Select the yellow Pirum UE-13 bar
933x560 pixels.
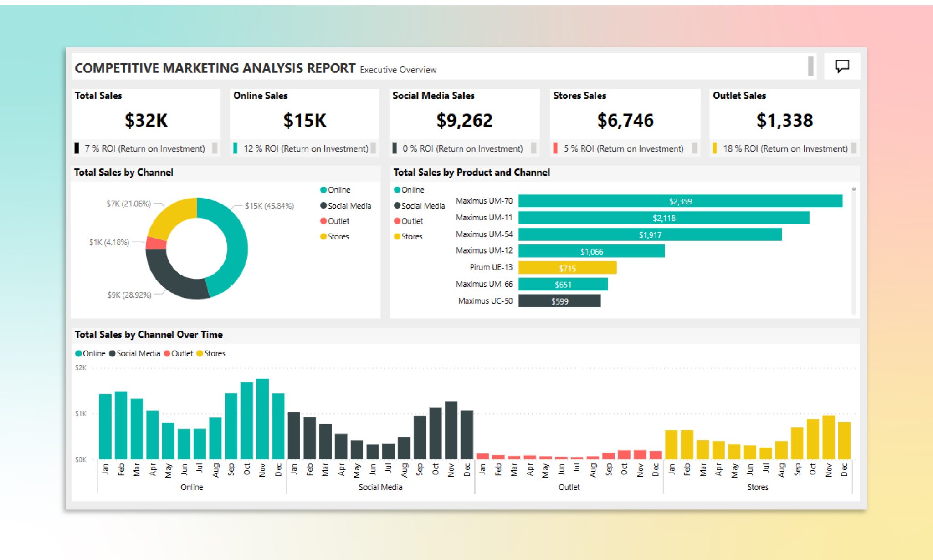567,268
